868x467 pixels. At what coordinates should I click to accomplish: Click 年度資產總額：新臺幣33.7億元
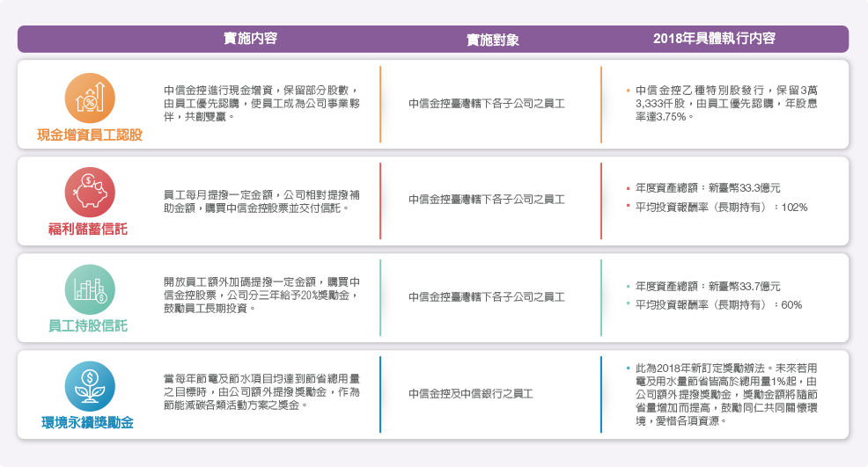coord(708,286)
